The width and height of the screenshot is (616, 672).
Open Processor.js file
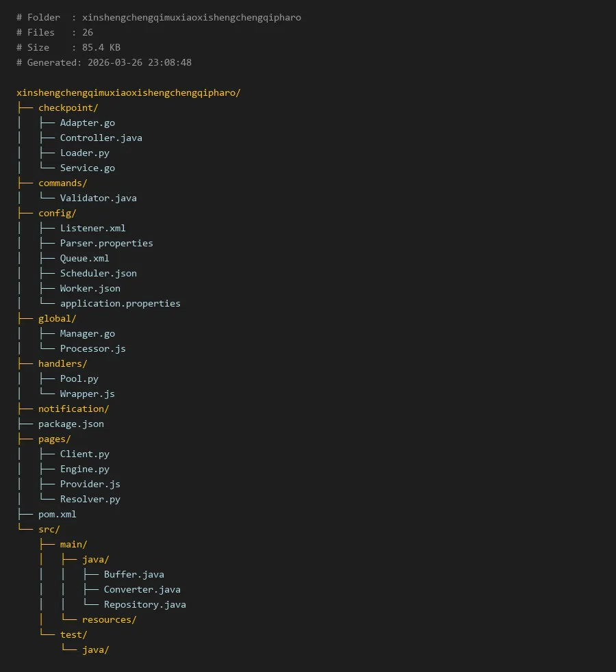(x=92, y=348)
